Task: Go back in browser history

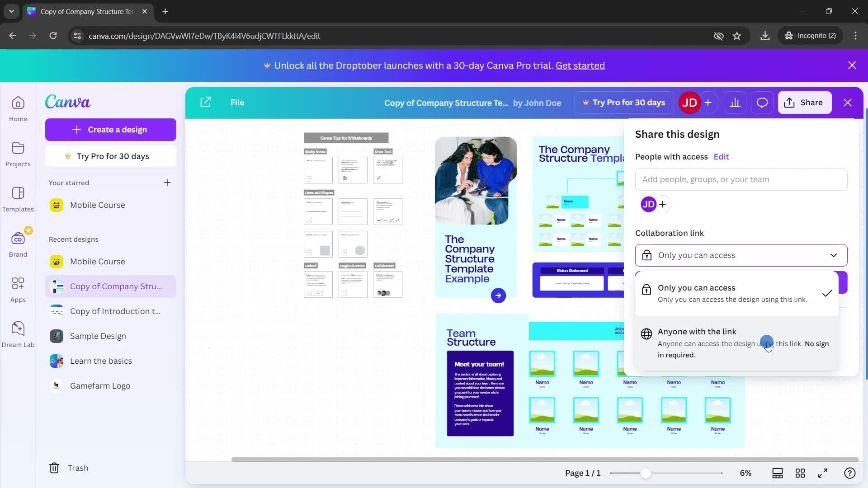Action: pyautogui.click(x=13, y=36)
